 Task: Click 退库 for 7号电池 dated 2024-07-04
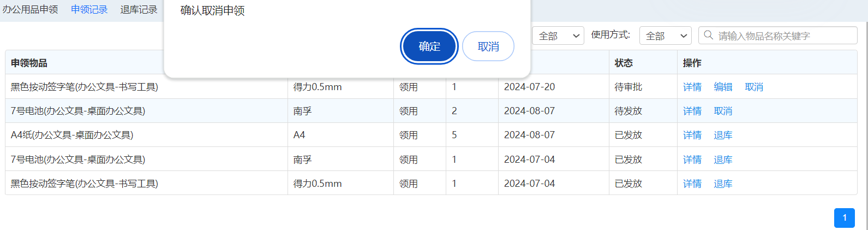[723, 160]
